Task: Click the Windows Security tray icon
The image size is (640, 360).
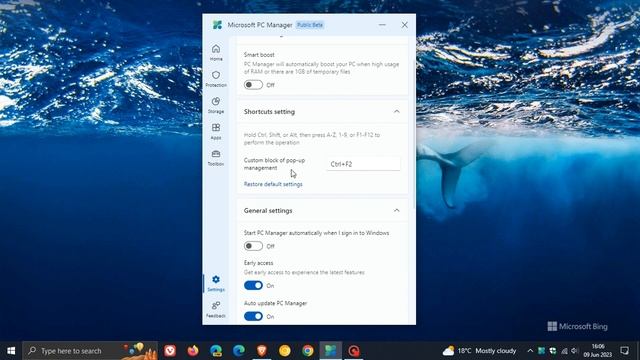Action: coord(553,351)
